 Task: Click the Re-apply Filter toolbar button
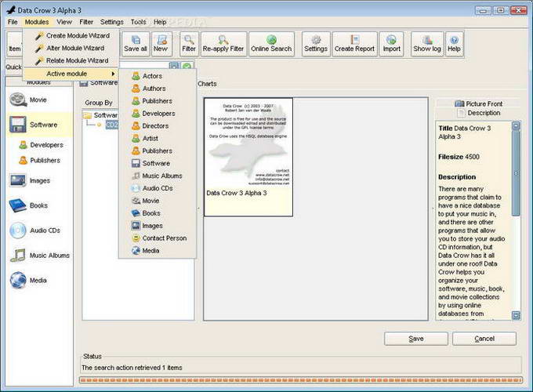coord(223,42)
